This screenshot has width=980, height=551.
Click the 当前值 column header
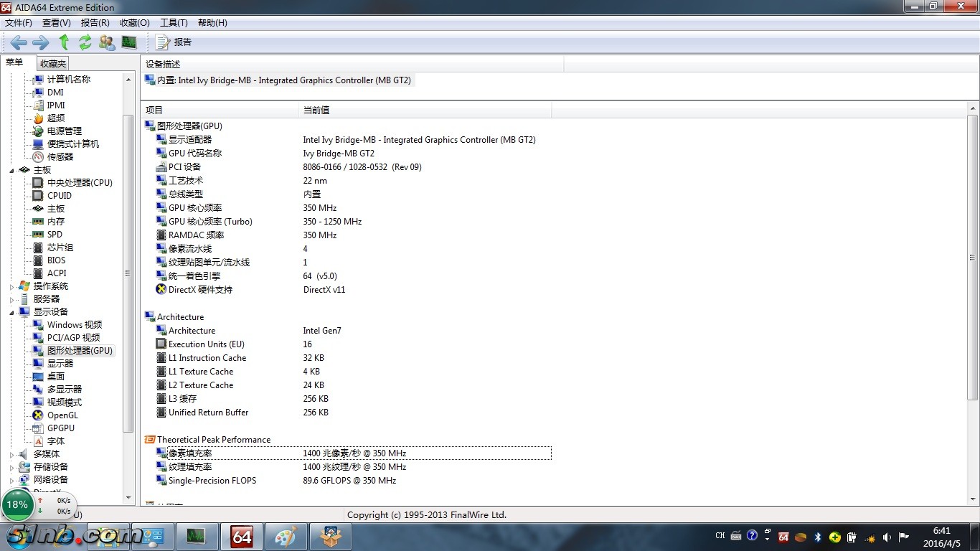click(316, 110)
